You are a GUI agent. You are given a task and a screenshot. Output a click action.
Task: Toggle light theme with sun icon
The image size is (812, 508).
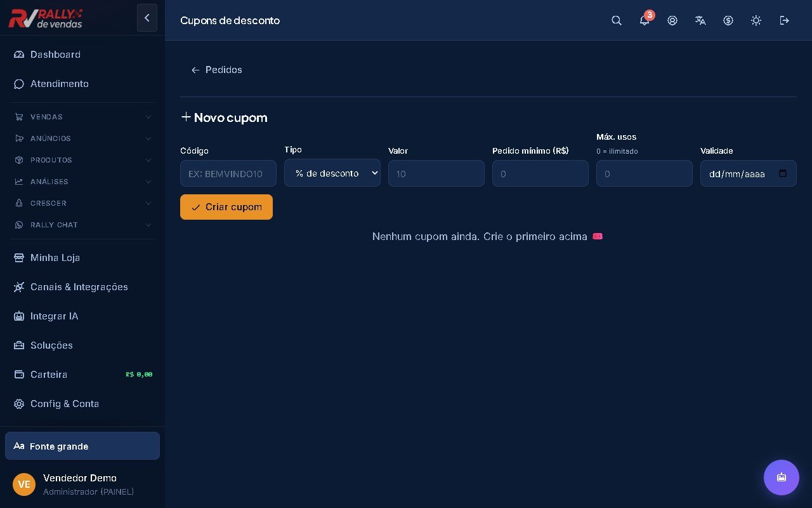756,20
